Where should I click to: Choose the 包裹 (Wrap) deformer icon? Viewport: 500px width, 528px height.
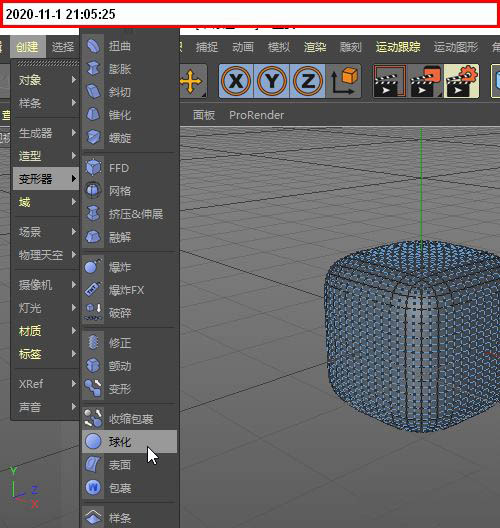click(93, 488)
